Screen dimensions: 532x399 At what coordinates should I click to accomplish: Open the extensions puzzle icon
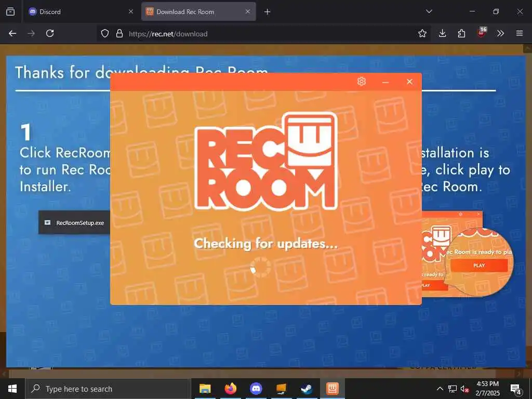pyautogui.click(x=461, y=33)
